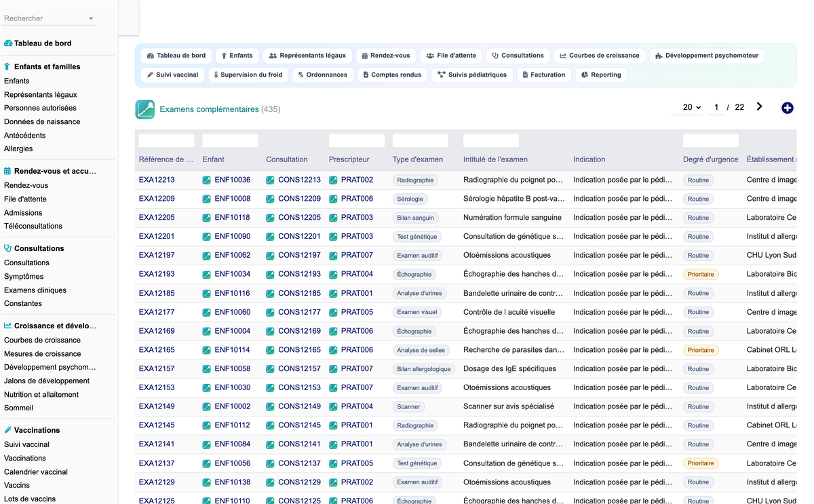Open Développement psychomoteur tab

click(707, 56)
